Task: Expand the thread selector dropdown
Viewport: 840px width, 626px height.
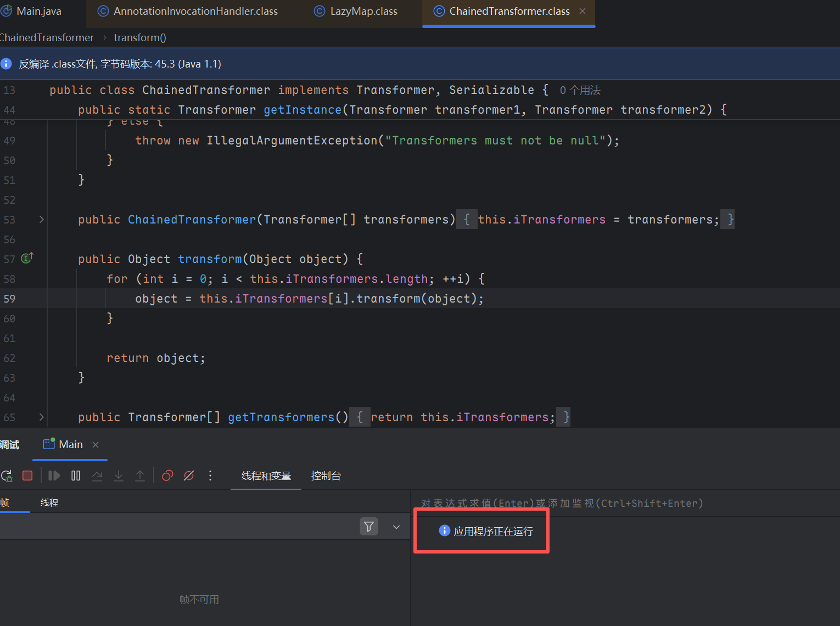Action: point(396,527)
